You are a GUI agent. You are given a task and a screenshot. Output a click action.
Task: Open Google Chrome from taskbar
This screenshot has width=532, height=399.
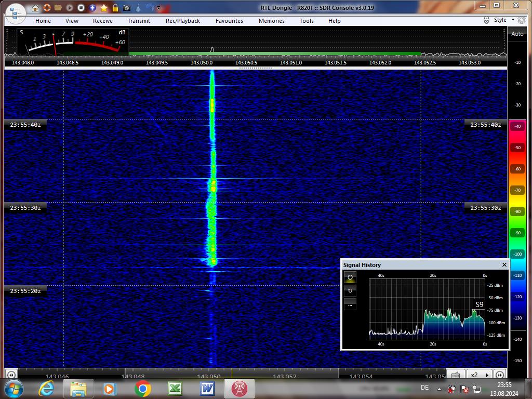[x=142, y=389]
